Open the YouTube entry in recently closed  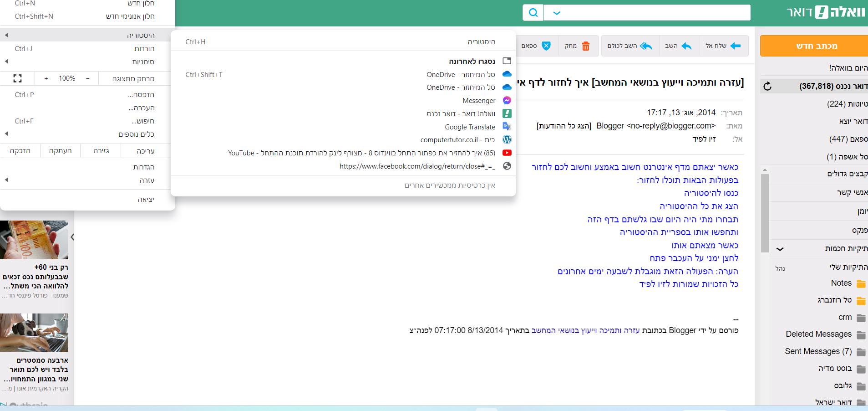361,153
